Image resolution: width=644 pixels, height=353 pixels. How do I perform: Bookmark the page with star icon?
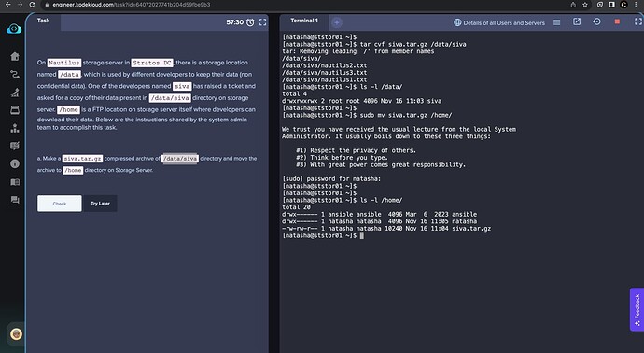click(x=585, y=5)
